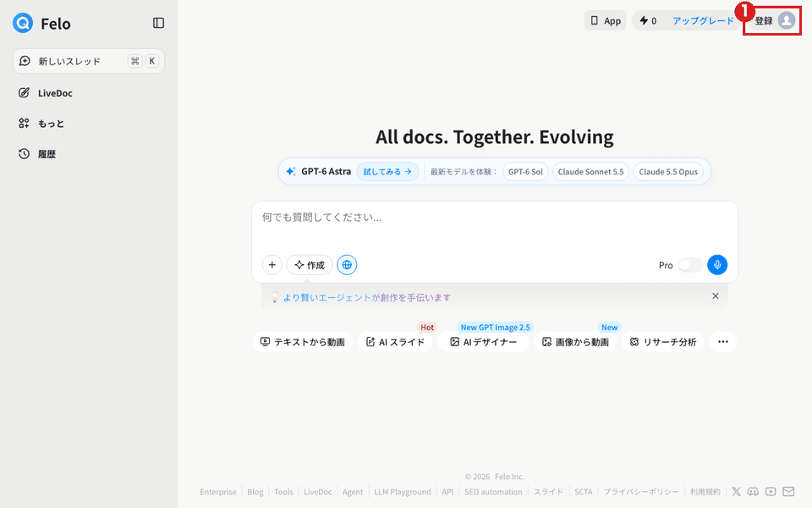Start a new thread (新しいスレッド)
The height and width of the screenshot is (508, 812).
pyautogui.click(x=89, y=61)
